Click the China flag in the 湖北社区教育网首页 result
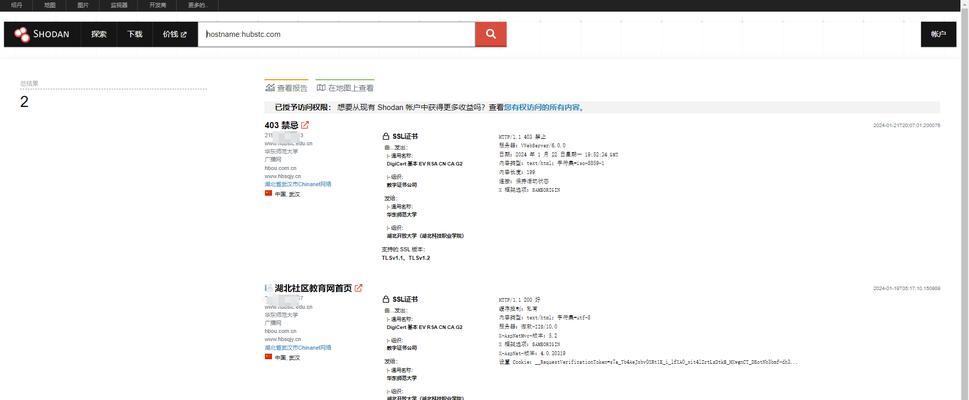The image size is (969, 400). click(268, 357)
